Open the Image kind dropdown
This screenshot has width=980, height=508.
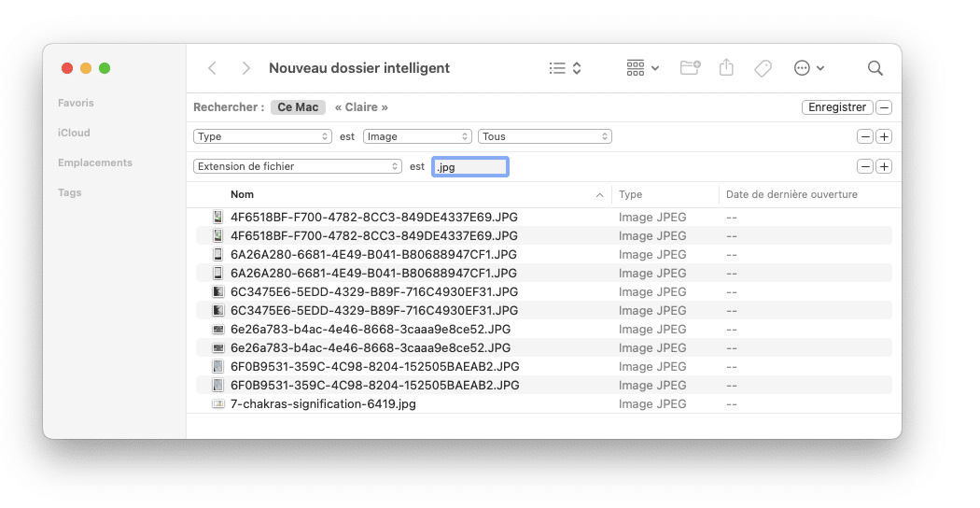click(417, 136)
